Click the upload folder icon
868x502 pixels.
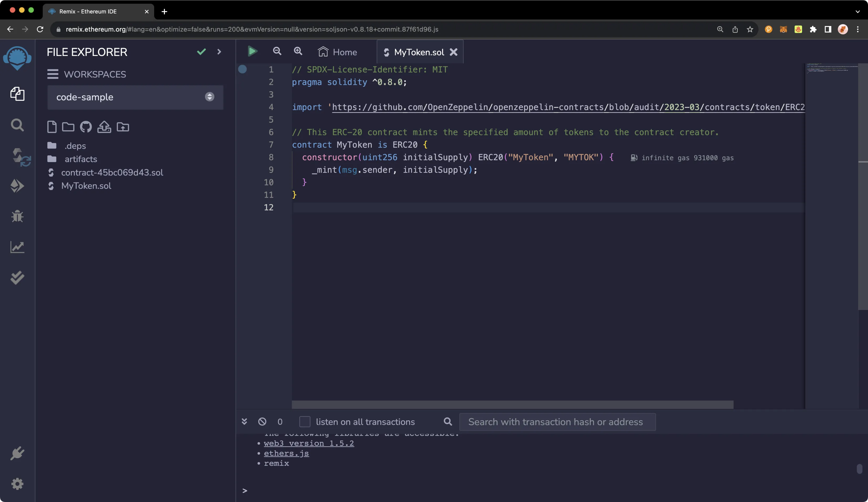point(123,127)
